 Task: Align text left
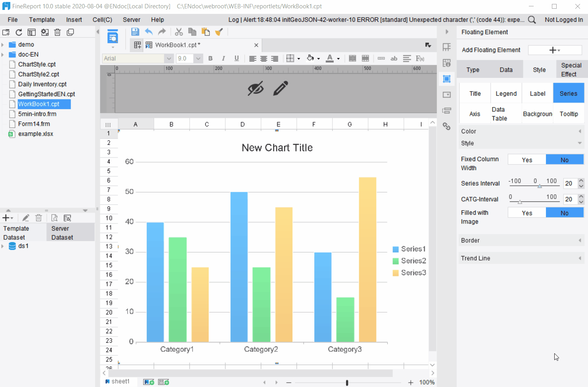tap(252, 58)
